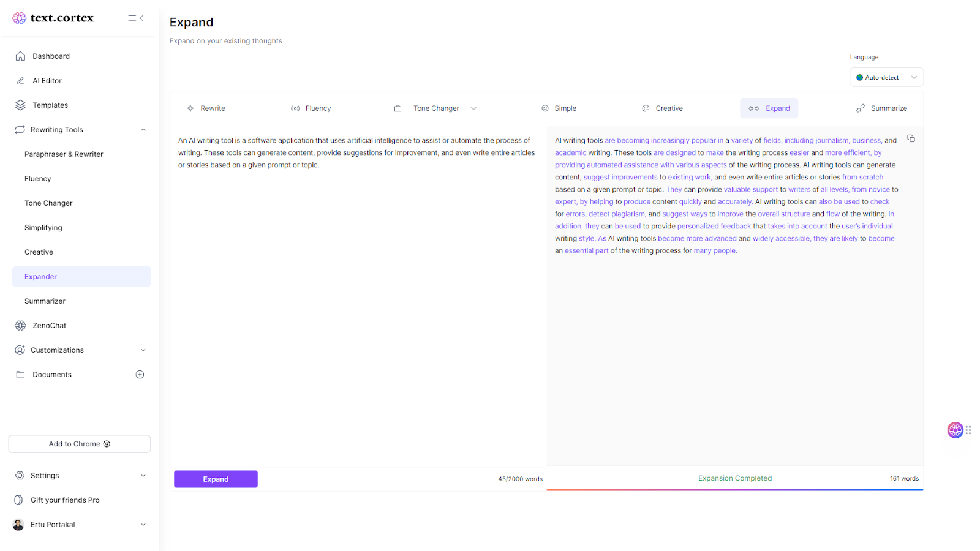Open the Ertu Portakal account menu
This screenshot has width=980, height=551.
(x=143, y=525)
